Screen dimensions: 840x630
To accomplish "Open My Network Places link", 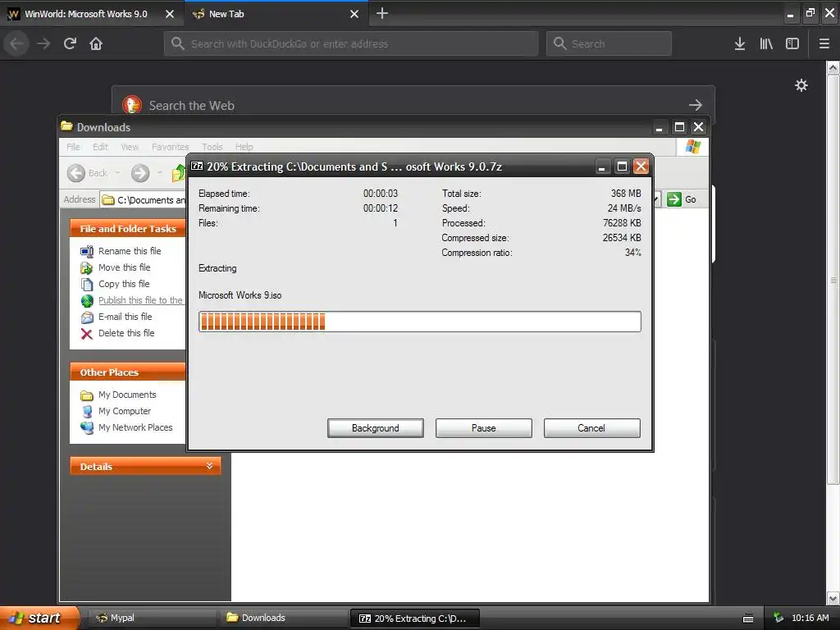I will coord(135,427).
